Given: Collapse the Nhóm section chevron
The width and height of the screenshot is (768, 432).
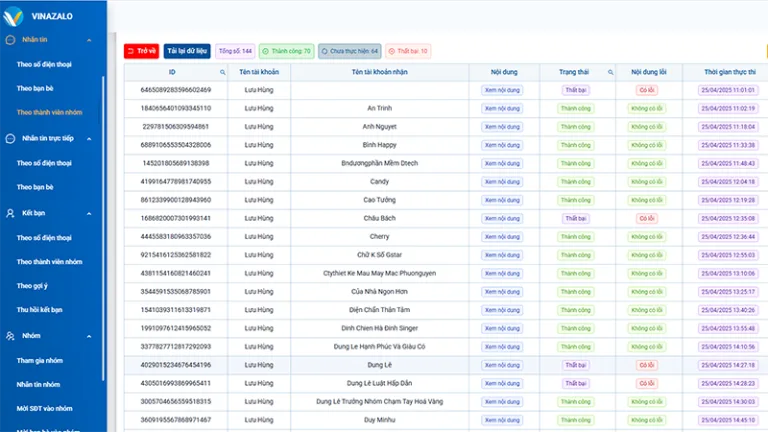Looking at the screenshot, I should (x=91, y=336).
